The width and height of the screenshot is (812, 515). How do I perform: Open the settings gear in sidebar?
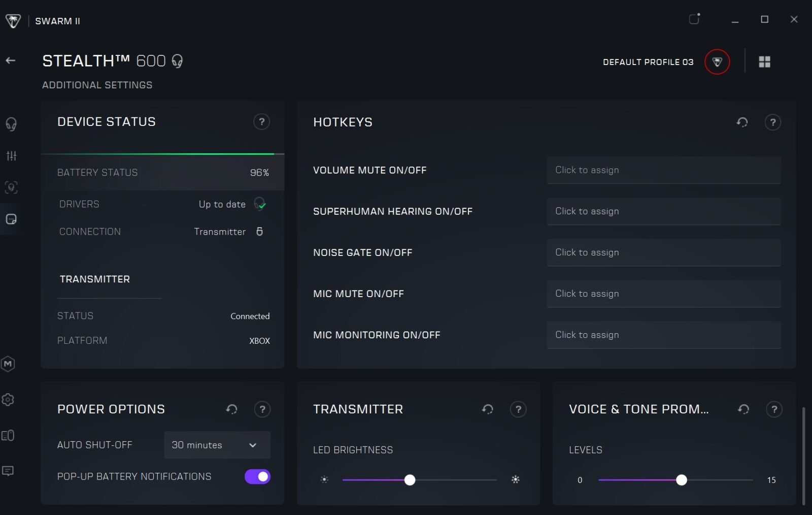8,400
